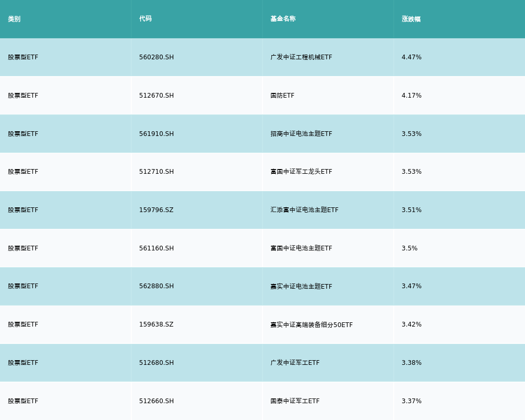This screenshot has height=420, width=525.
Task: Click the 类别 column header
Action: (14, 19)
